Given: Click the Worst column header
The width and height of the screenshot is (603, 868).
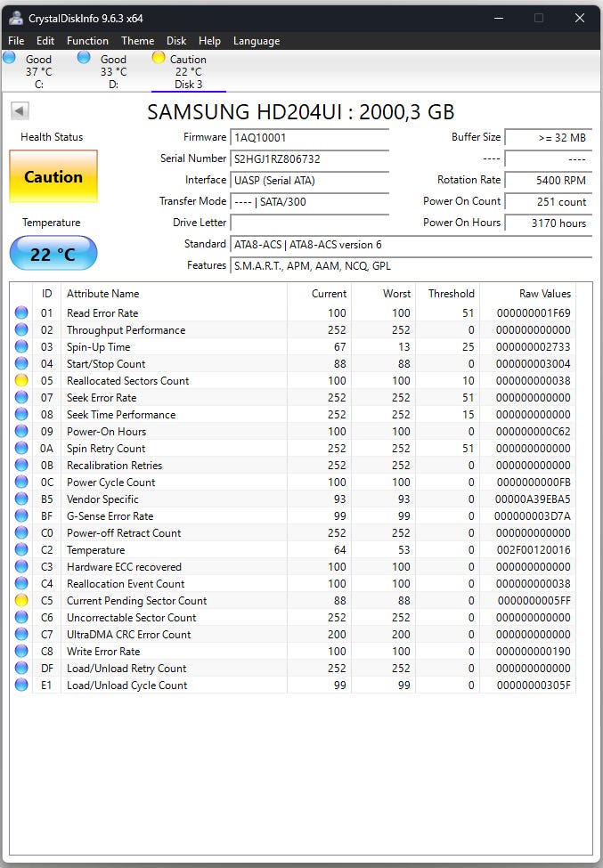Looking at the screenshot, I should point(383,294).
